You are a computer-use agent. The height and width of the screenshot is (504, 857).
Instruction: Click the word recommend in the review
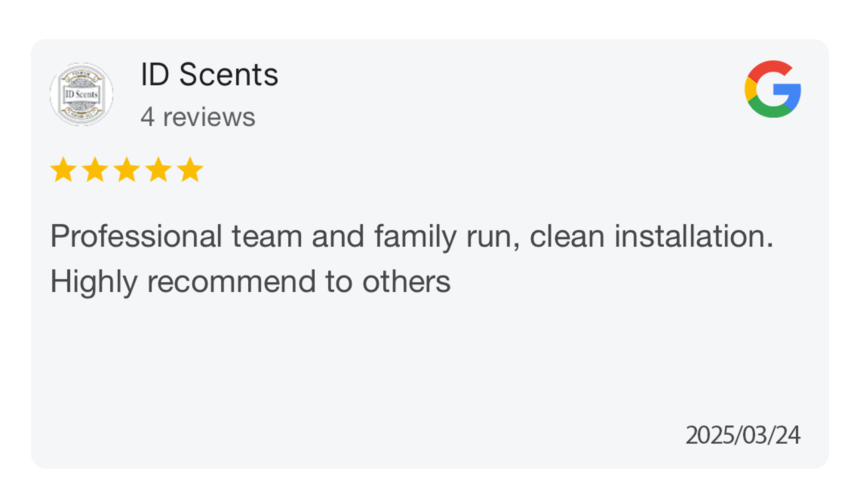pos(231,282)
